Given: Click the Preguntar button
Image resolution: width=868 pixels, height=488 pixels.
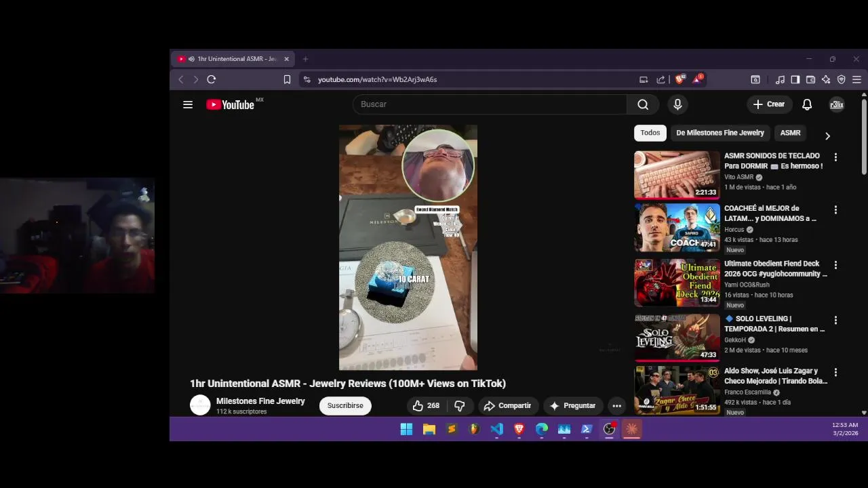Looking at the screenshot, I should pyautogui.click(x=573, y=405).
